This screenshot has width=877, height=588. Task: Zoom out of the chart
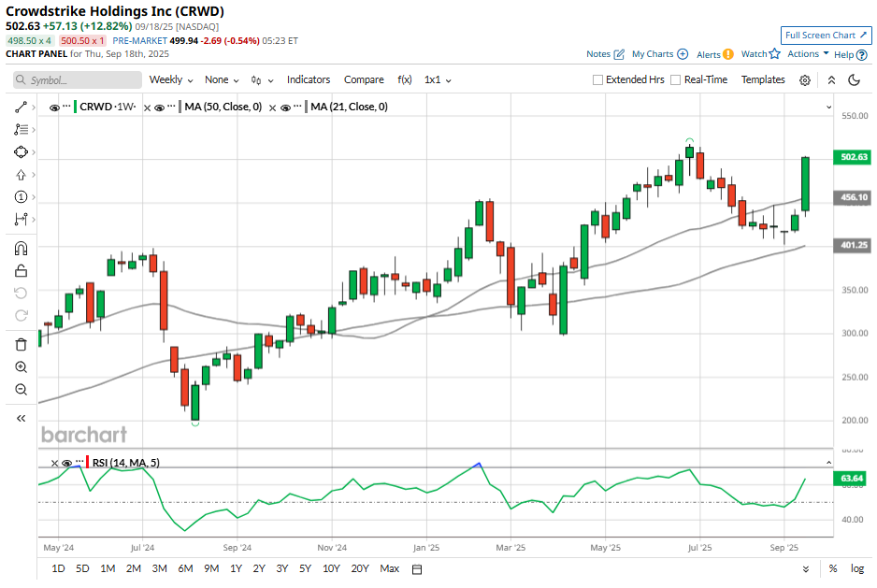coord(21,390)
